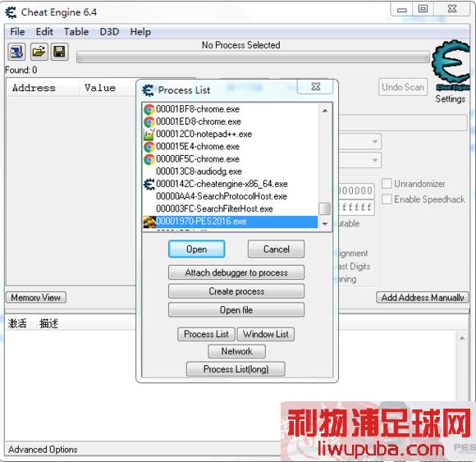The image size is (476, 462).
Task: Click the Select Process computer icon
Action: (16, 52)
